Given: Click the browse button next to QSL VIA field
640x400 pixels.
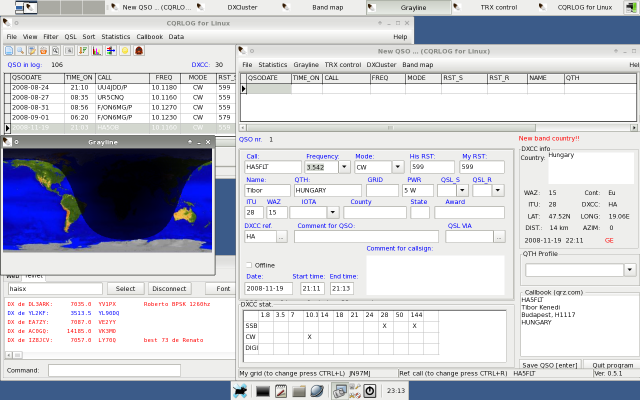Looking at the screenshot, I should (499, 237).
